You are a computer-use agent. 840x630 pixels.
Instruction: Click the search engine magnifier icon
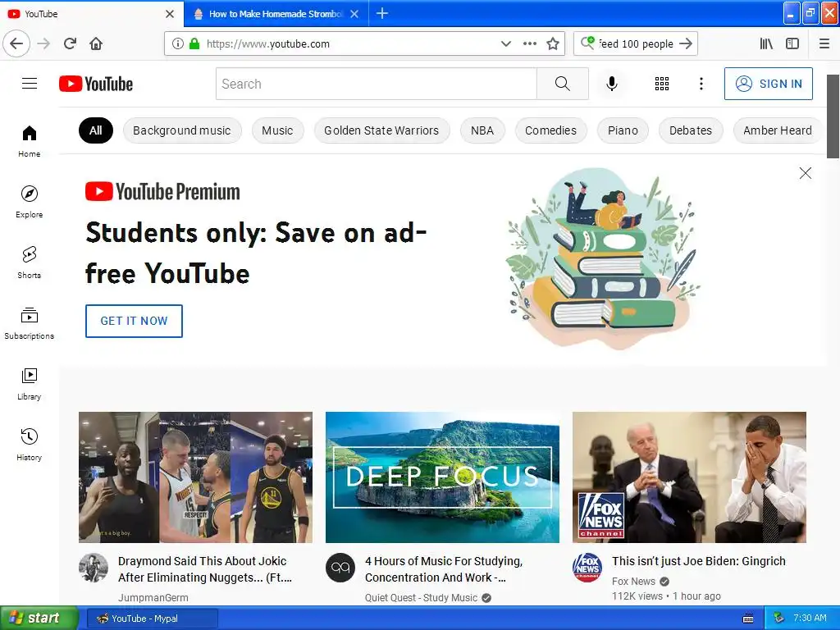pyautogui.click(x=587, y=43)
